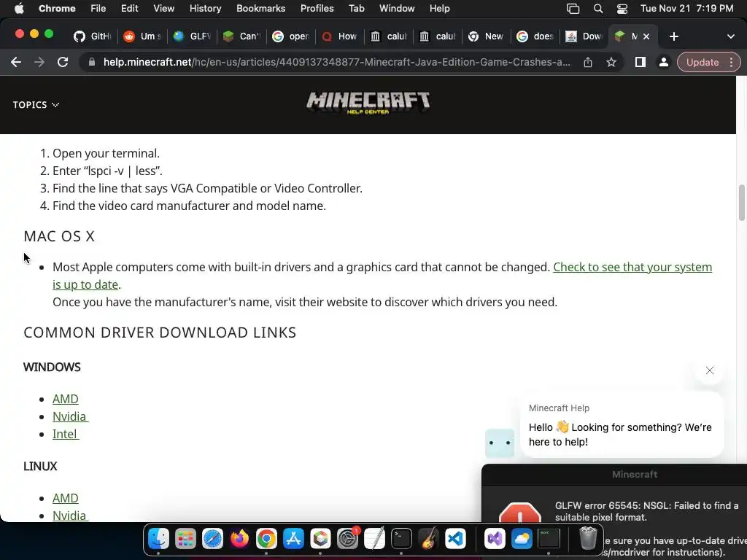Open the File menu
Screen dimensions: 747x560
point(98,9)
